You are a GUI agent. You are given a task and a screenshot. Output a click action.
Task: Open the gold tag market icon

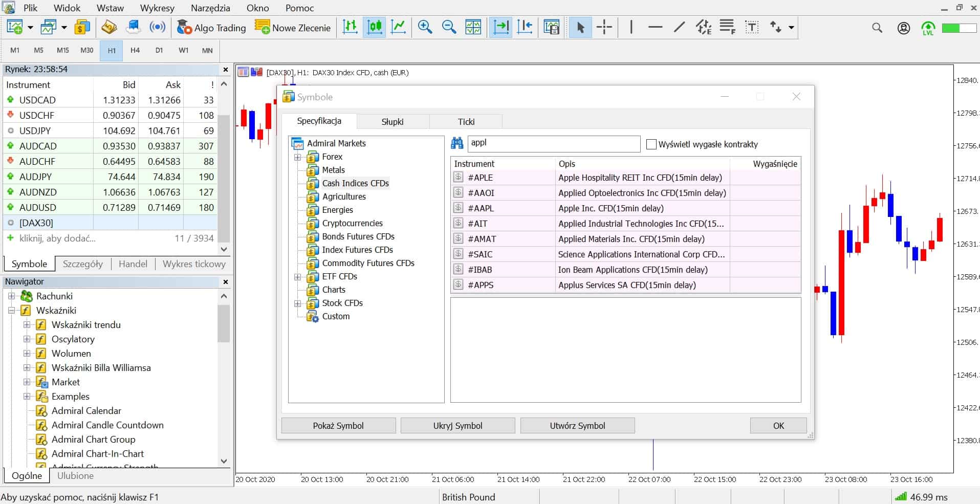109,27
